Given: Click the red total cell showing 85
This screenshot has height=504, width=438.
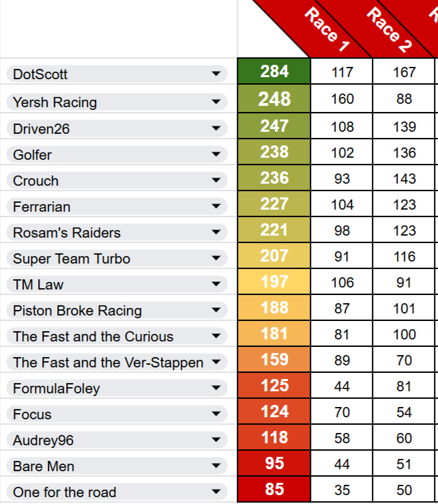Looking at the screenshot, I should coord(274,490).
